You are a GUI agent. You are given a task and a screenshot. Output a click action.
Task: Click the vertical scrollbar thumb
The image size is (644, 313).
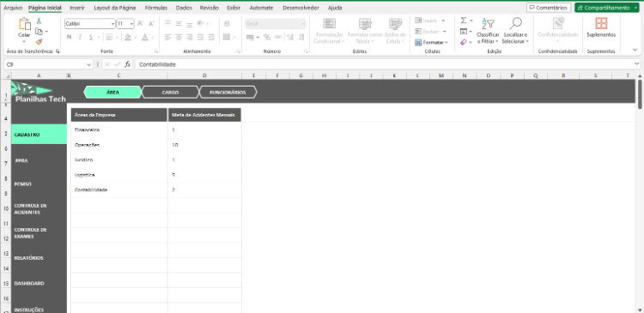[640, 94]
